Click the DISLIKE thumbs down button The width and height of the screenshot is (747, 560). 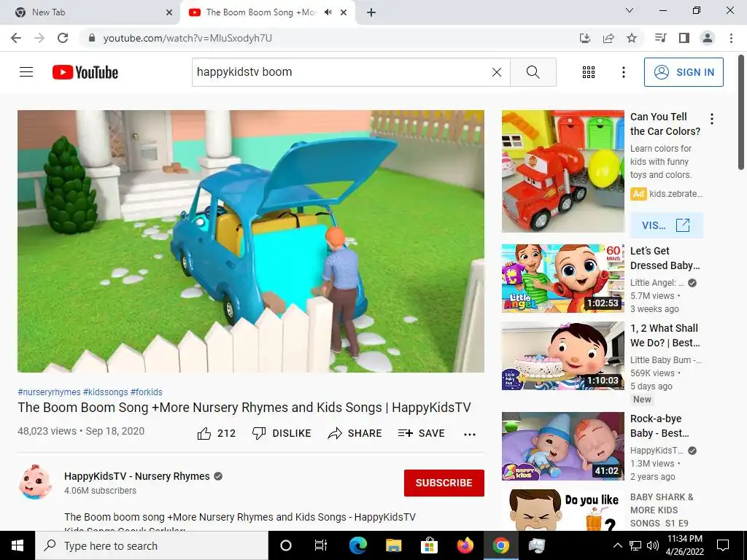[282, 433]
